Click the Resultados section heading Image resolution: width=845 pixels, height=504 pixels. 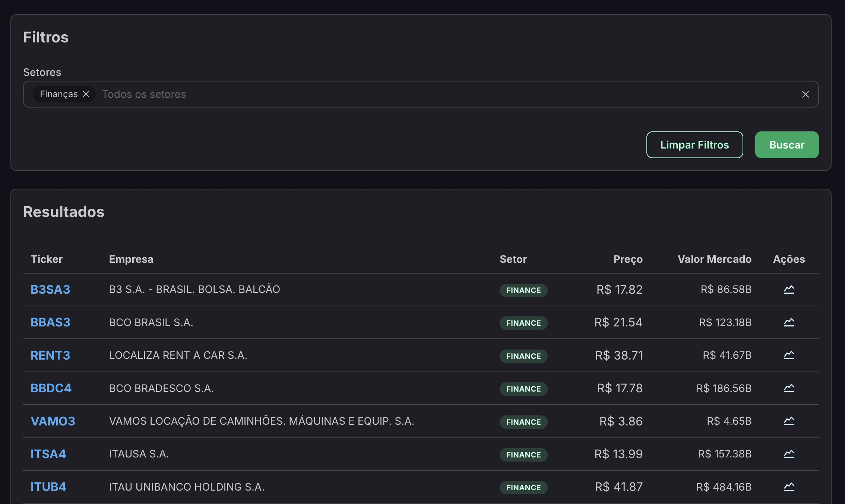click(64, 212)
